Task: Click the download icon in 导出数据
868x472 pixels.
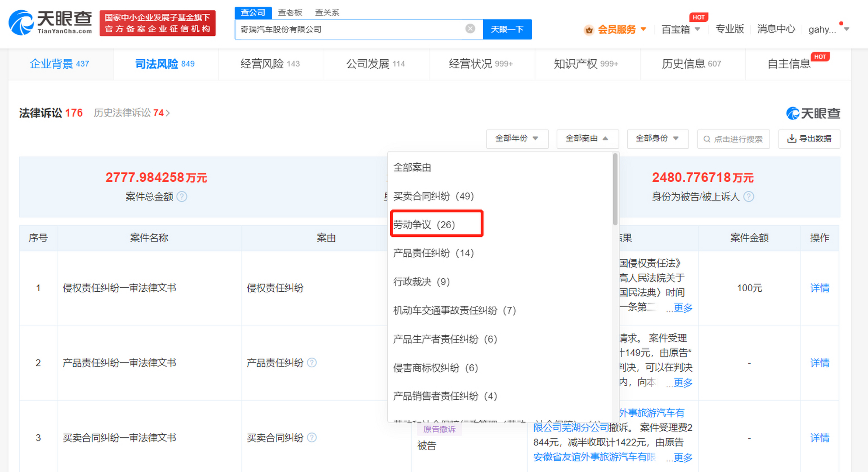Action: pyautogui.click(x=792, y=139)
